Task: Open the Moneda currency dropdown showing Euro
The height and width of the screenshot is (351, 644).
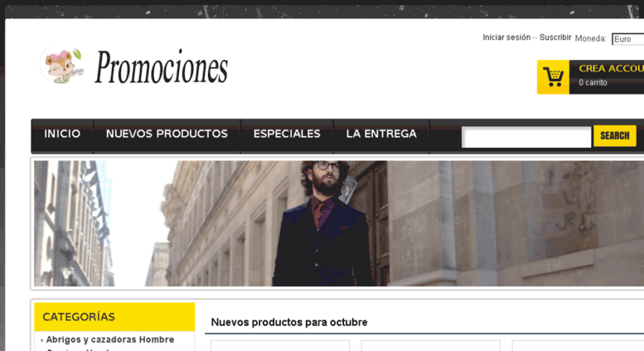Action: pos(628,39)
